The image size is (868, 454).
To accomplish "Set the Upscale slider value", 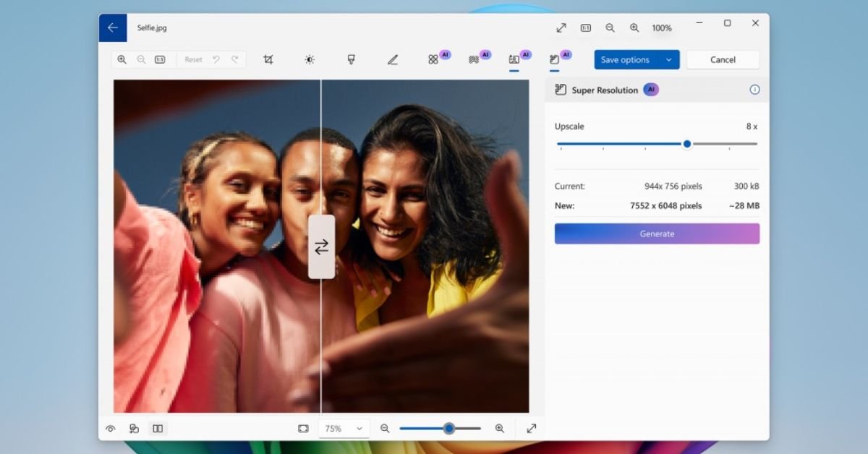I will [x=687, y=144].
